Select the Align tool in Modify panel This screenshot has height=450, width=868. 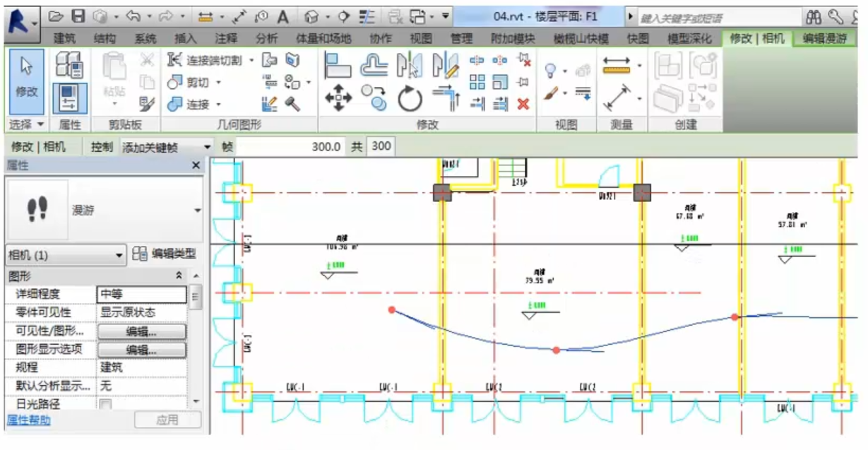(338, 66)
